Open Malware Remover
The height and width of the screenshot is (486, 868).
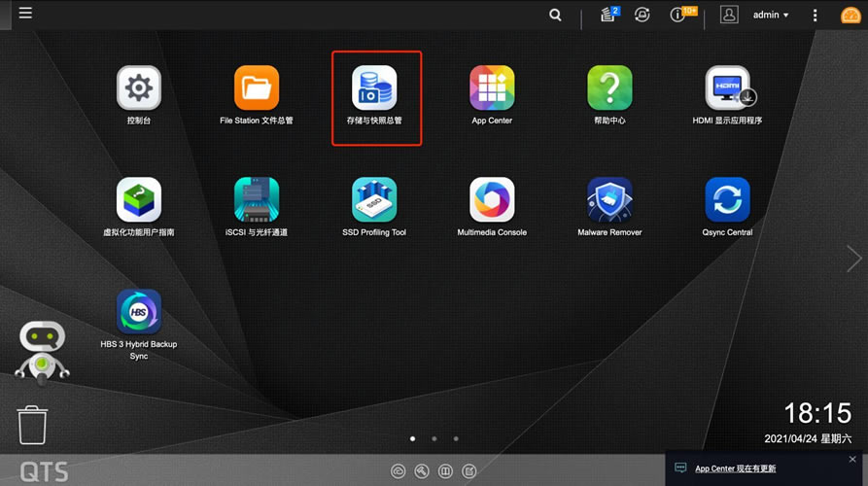coord(609,200)
